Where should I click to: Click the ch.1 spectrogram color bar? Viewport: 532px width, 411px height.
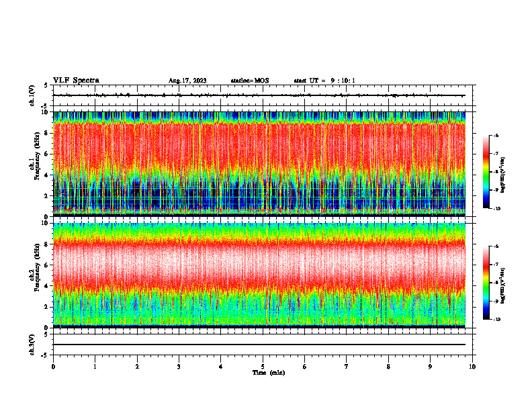click(486, 172)
